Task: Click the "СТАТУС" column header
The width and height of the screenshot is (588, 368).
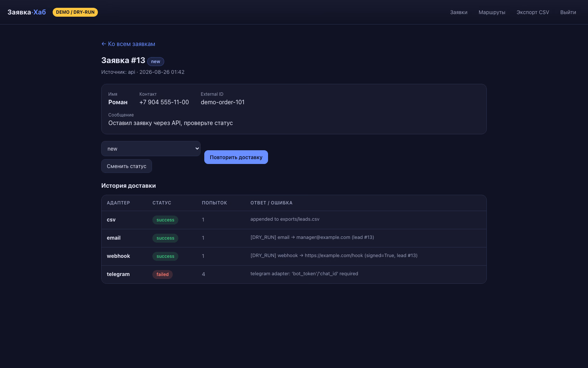Action: pos(162,203)
